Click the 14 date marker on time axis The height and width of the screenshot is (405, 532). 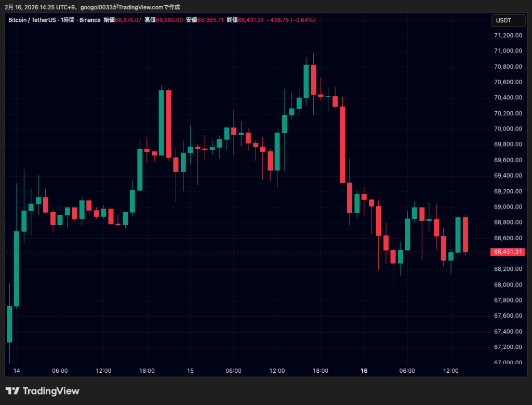16,371
